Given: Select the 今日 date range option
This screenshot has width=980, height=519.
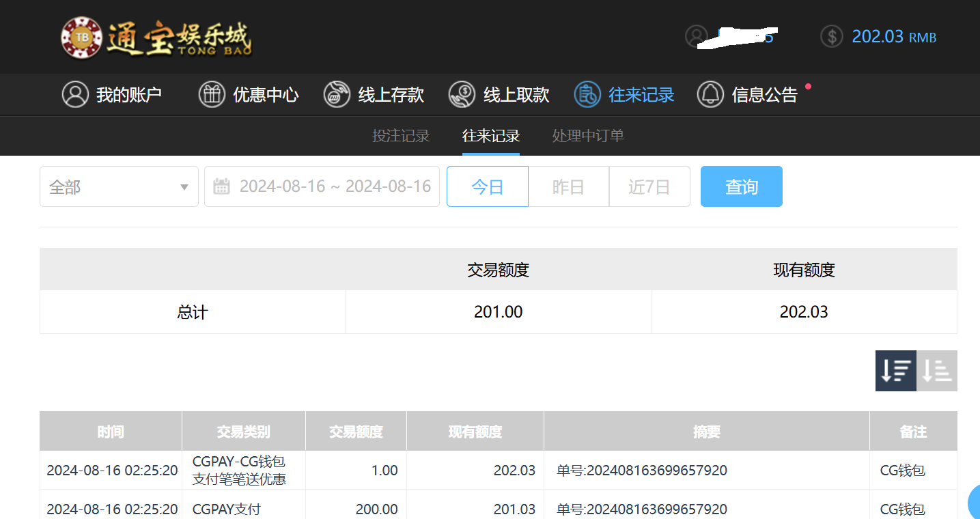Looking at the screenshot, I should [x=487, y=186].
